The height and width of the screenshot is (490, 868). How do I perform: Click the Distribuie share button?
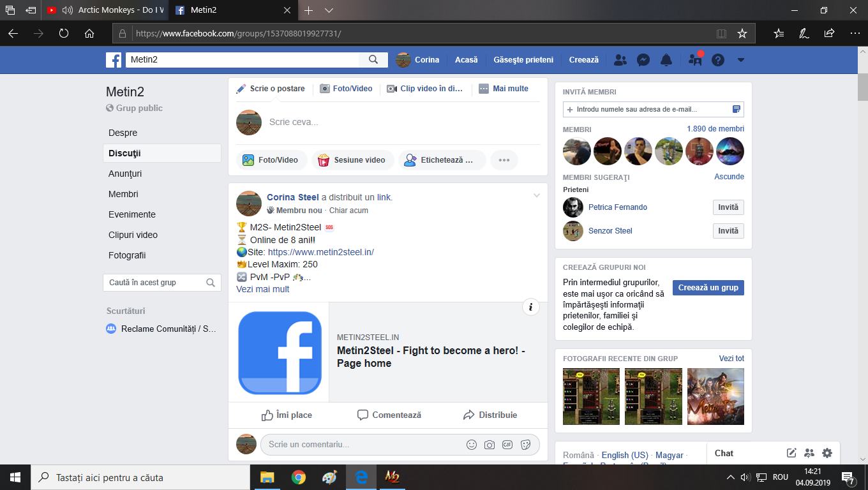pyautogui.click(x=490, y=415)
